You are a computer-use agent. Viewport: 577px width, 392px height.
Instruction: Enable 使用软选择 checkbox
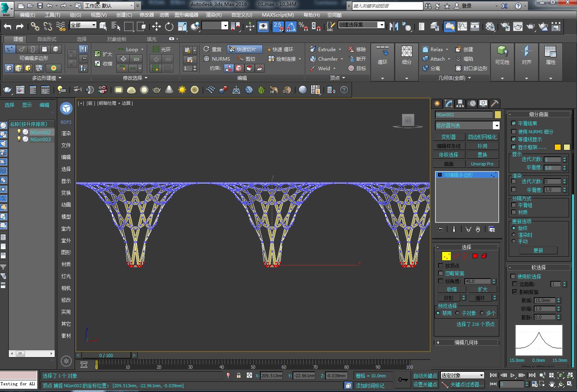click(513, 277)
